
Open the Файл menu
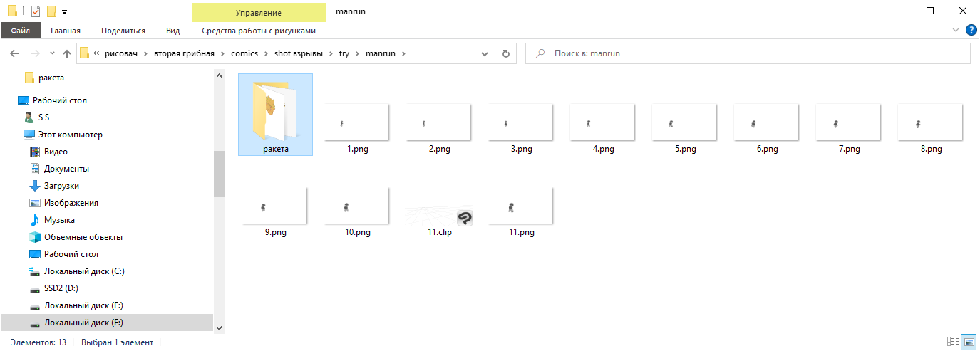(x=20, y=31)
